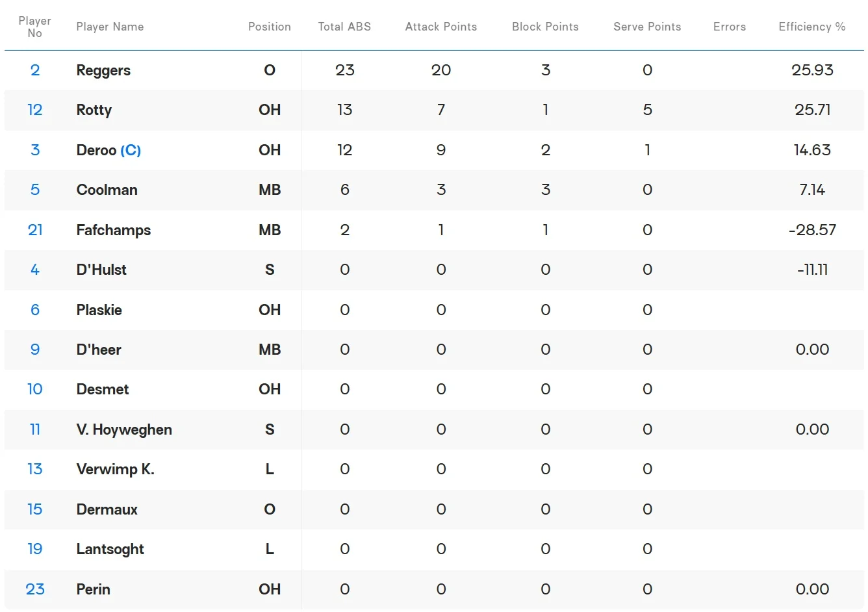Select the Reggers player name
868x612 pixels.
[103, 70]
